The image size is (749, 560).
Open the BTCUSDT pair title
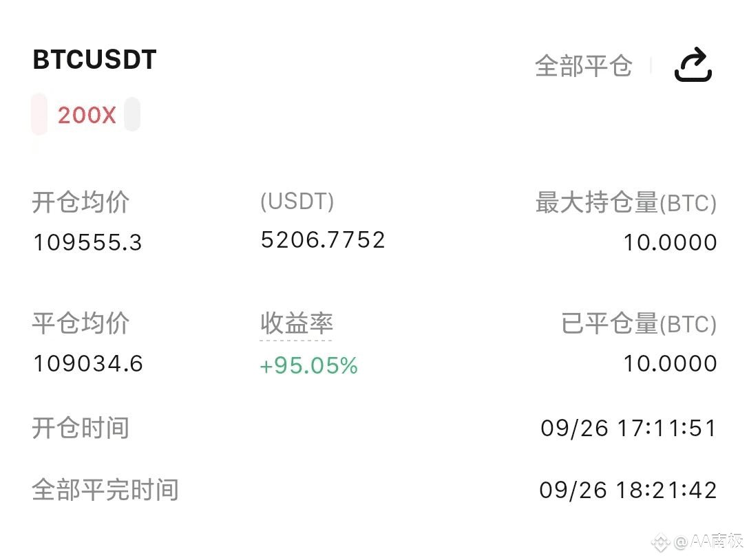point(94,60)
